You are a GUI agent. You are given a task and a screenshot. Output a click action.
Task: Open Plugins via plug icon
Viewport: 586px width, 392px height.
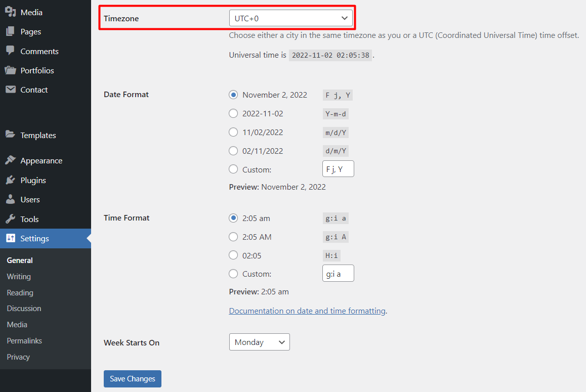pyautogui.click(x=11, y=180)
